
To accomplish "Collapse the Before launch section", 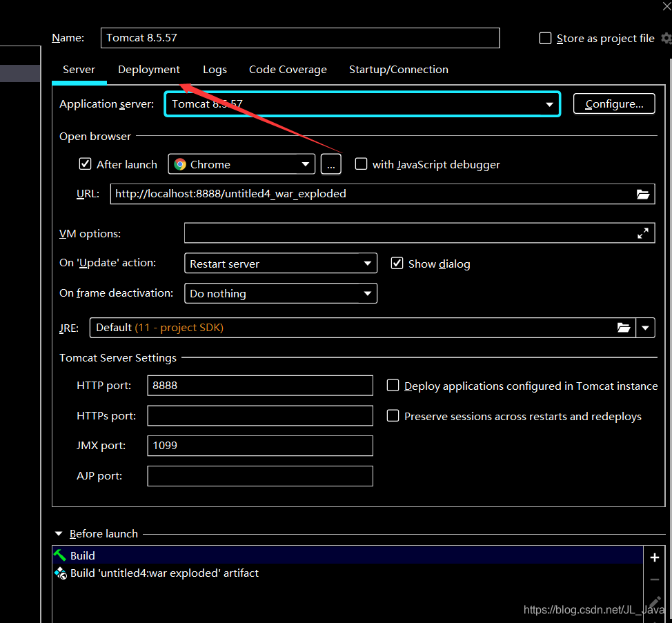I will tap(59, 534).
